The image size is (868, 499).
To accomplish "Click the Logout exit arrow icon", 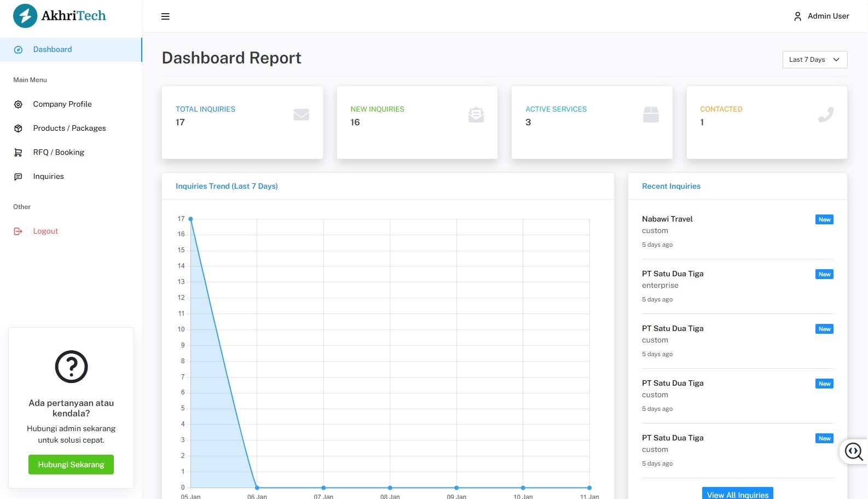I will (18, 231).
